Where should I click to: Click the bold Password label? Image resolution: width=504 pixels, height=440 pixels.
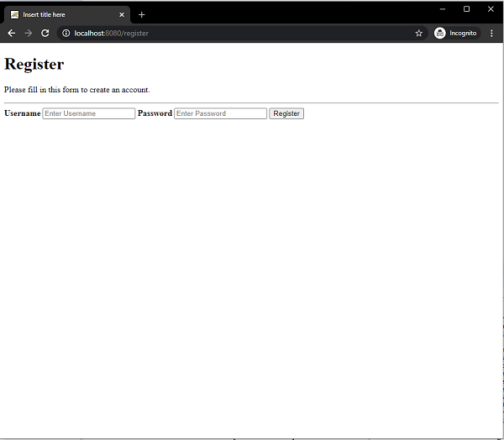point(155,113)
